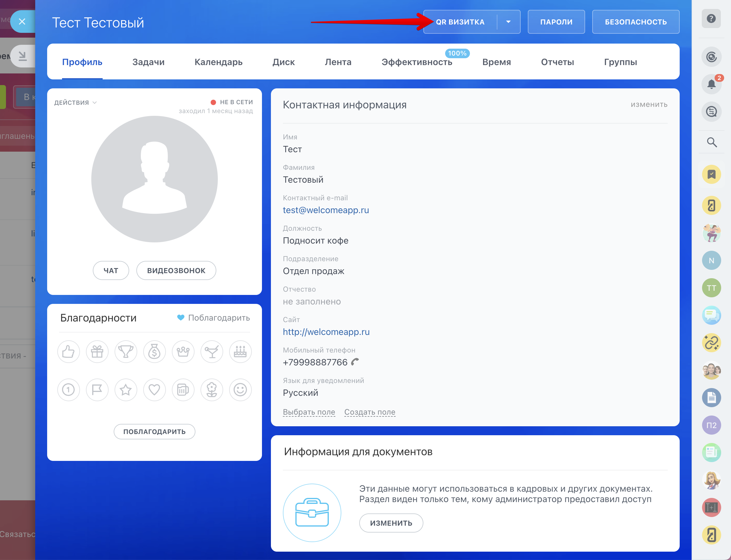The image size is (731, 560).
Task: Open search magnifier in right sidebar
Action: [712, 142]
